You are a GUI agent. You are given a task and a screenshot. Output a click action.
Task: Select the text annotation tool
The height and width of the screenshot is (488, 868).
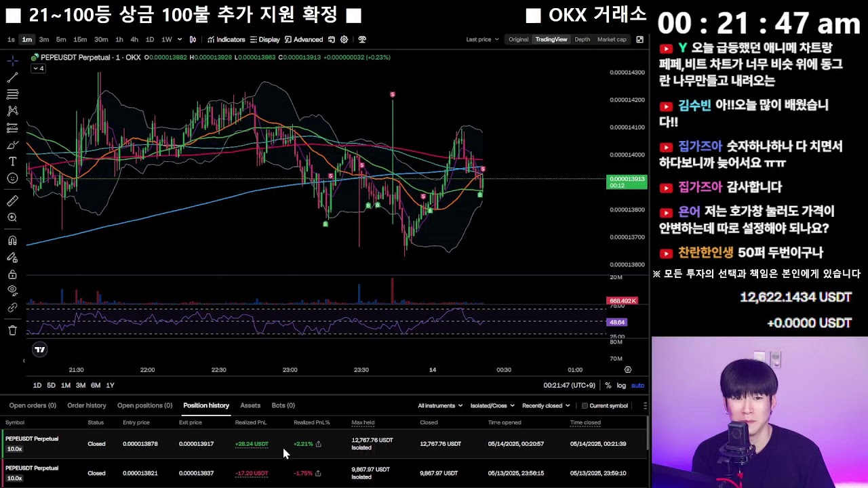point(12,161)
